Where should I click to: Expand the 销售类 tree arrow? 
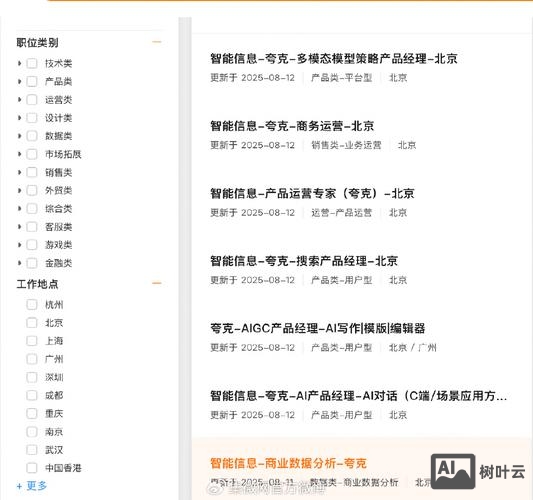[19, 172]
